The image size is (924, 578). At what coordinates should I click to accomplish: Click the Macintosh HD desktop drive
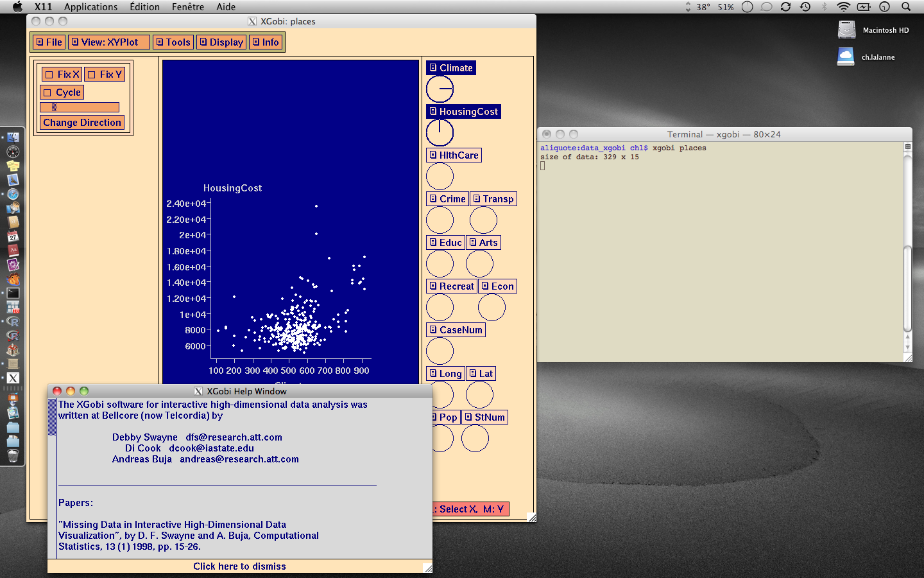[847, 30]
